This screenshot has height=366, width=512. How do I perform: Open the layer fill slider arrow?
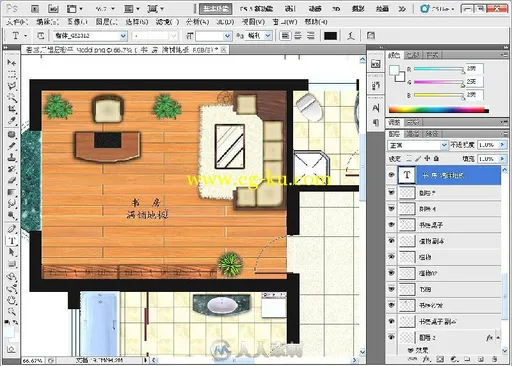tap(502, 159)
